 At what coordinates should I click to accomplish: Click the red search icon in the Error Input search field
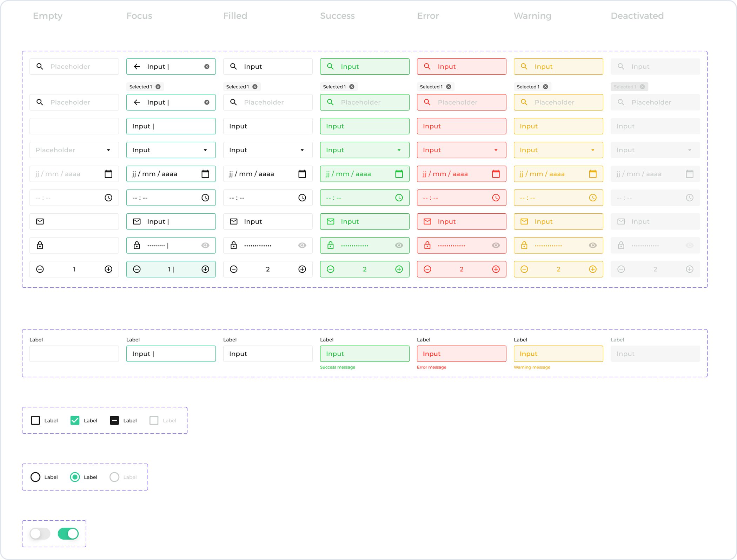coord(427,66)
